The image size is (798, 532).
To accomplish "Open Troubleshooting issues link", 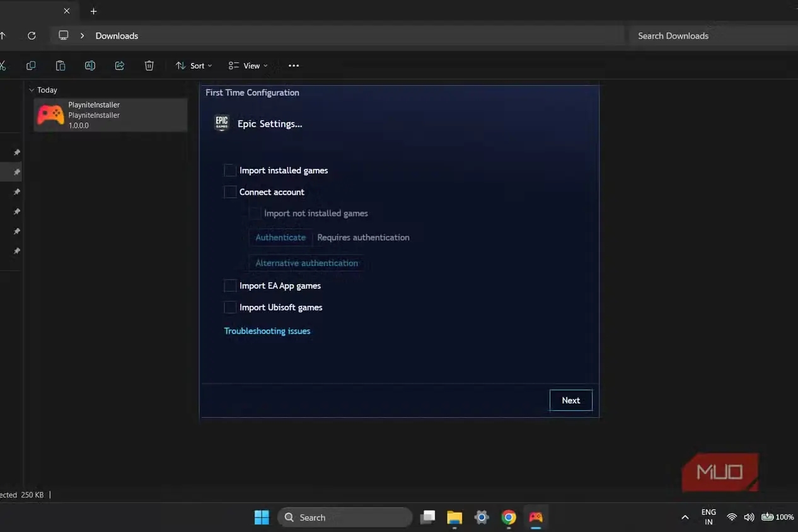I will [267, 331].
